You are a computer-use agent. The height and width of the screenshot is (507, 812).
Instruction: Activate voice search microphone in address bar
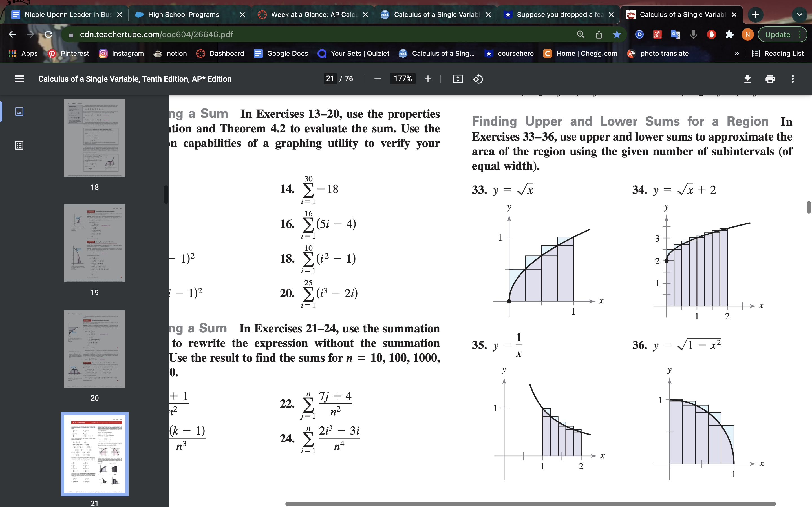[x=693, y=34]
